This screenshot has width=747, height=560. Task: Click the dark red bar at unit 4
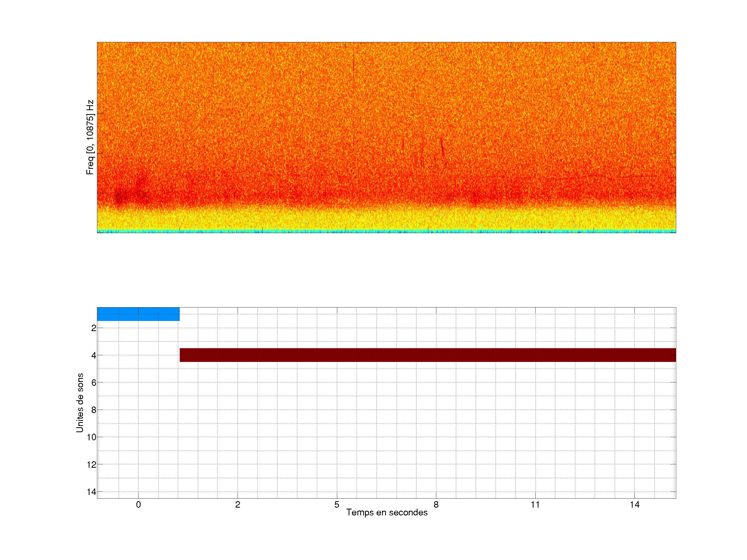pyautogui.click(x=427, y=355)
